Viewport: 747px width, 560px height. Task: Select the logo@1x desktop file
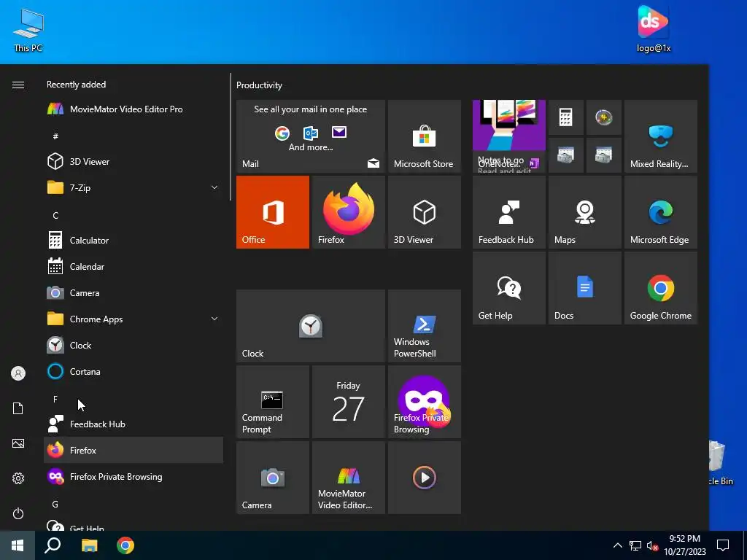653,29
